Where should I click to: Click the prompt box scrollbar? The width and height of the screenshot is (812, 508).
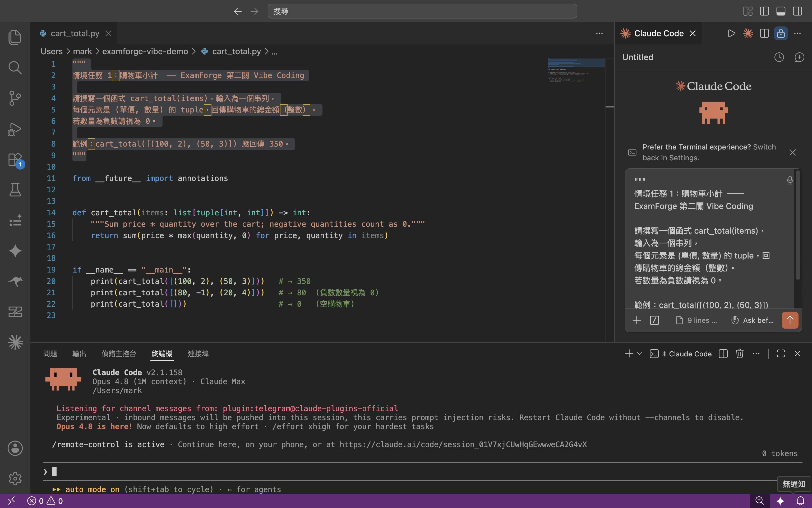[x=798, y=225]
